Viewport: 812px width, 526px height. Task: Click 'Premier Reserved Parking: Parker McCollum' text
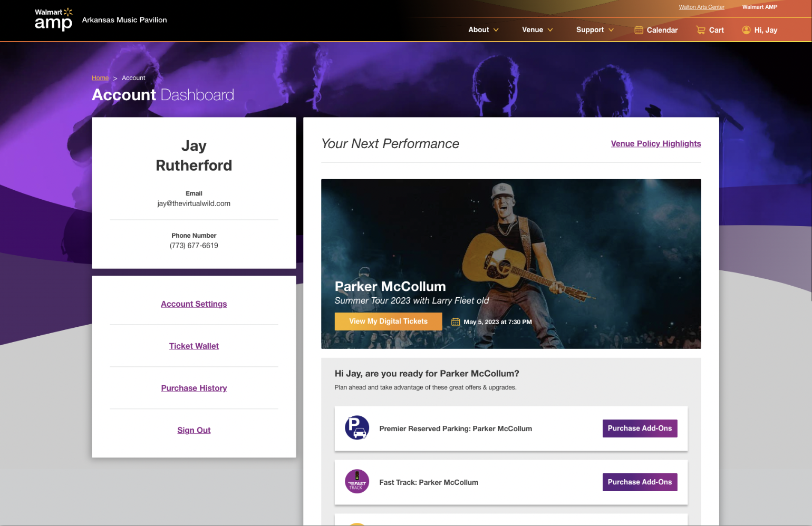coord(456,428)
